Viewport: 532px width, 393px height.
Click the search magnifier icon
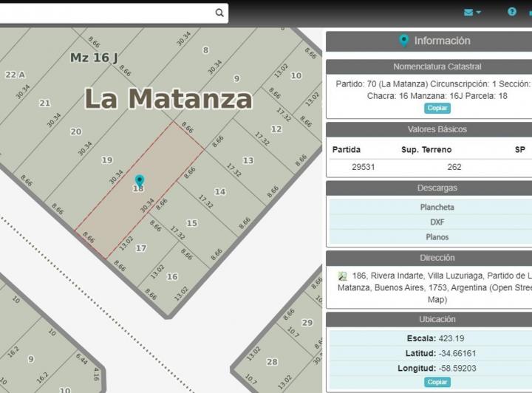pos(219,13)
